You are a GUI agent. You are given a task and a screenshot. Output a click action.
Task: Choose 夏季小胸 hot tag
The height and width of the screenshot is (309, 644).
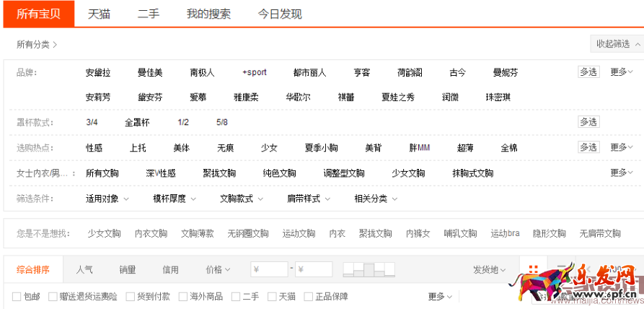point(321,148)
